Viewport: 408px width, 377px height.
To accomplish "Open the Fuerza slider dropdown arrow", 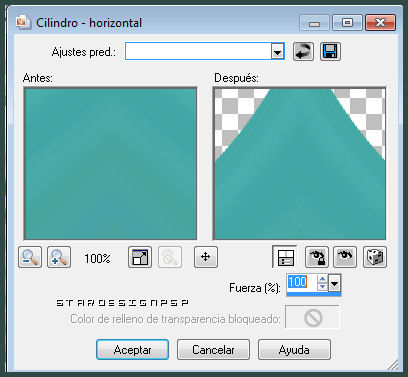I will point(334,284).
